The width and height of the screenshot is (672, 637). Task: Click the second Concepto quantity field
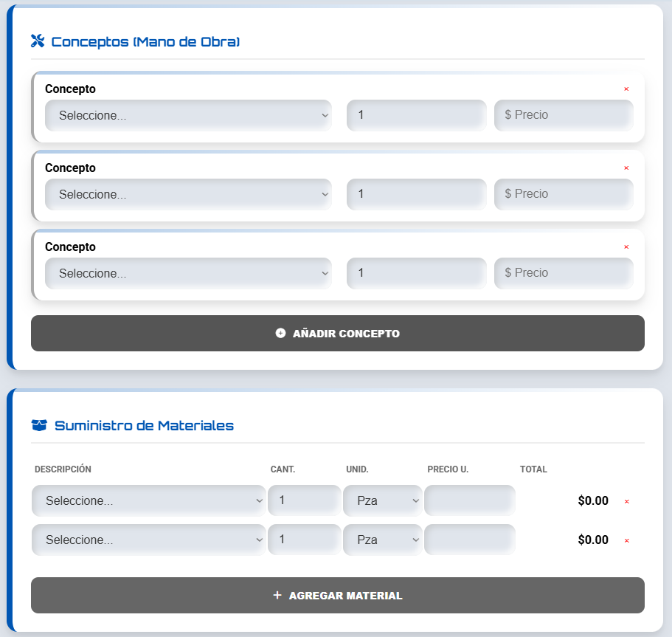click(x=416, y=194)
